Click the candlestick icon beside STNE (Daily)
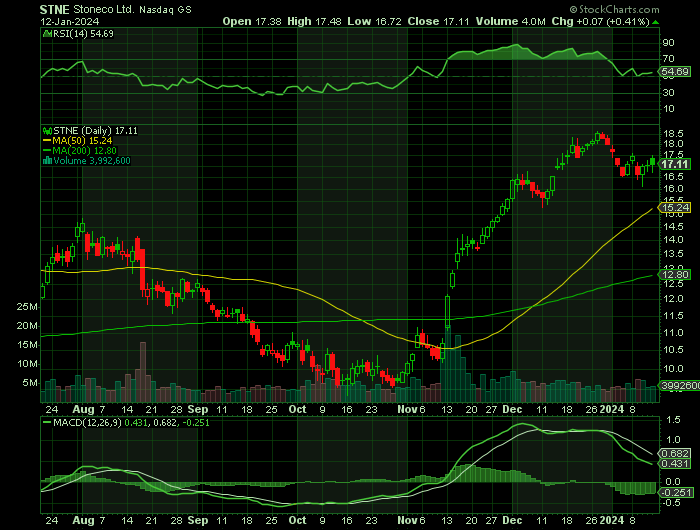The width and height of the screenshot is (700, 530). pos(47,131)
